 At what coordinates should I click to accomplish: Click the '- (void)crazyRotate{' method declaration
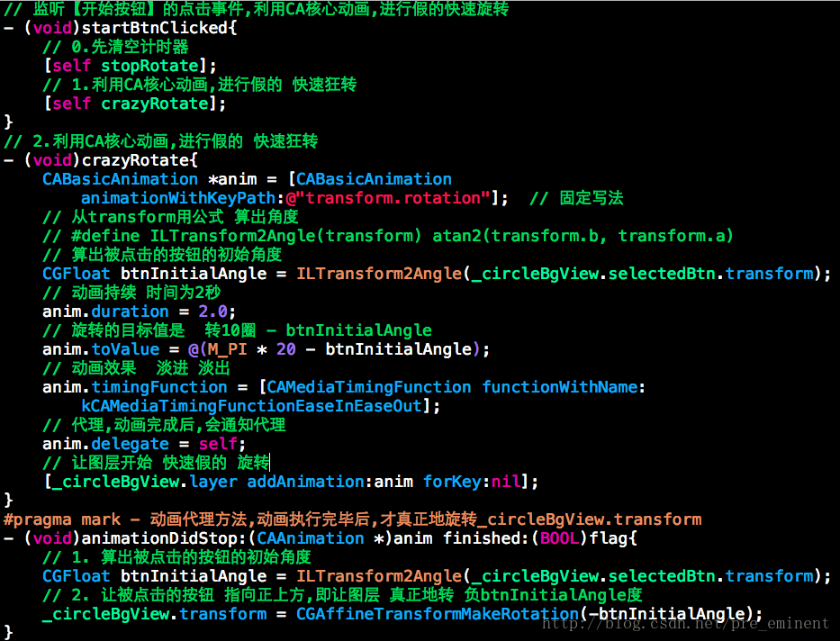(x=101, y=160)
